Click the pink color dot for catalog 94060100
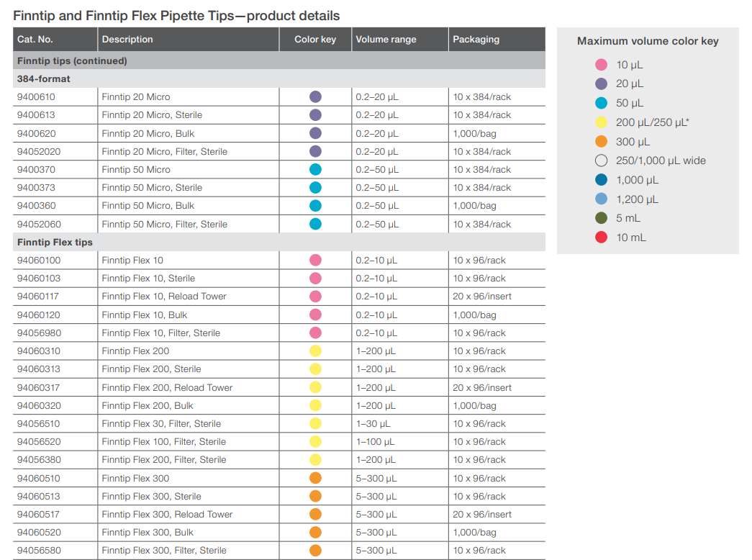This screenshot has height=560, width=752. click(315, 260)
